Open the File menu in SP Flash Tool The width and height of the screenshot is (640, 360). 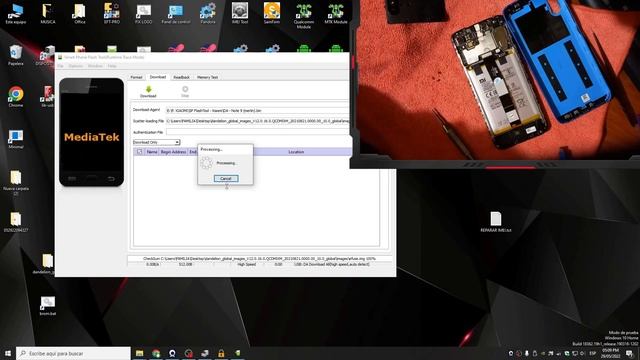60,66
